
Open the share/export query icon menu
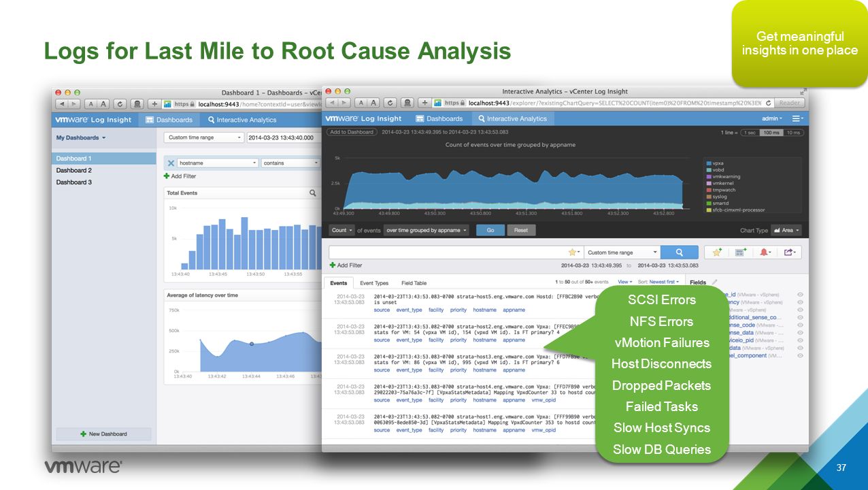click(x=789, y=252)
